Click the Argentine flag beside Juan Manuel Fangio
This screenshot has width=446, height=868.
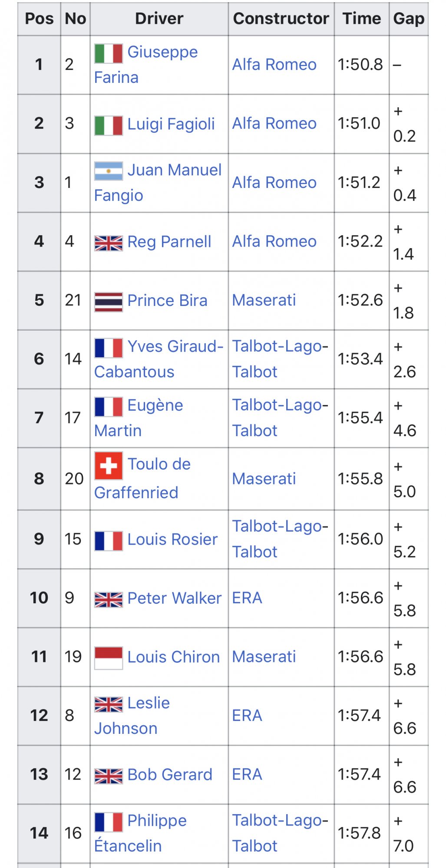coord(109,171)
